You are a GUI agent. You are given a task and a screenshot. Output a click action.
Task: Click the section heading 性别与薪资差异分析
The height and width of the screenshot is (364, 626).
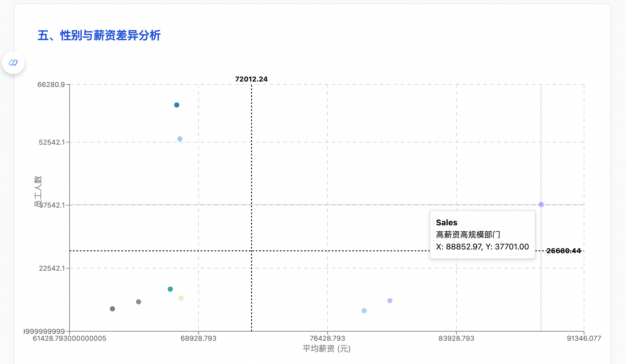(99, 36)
